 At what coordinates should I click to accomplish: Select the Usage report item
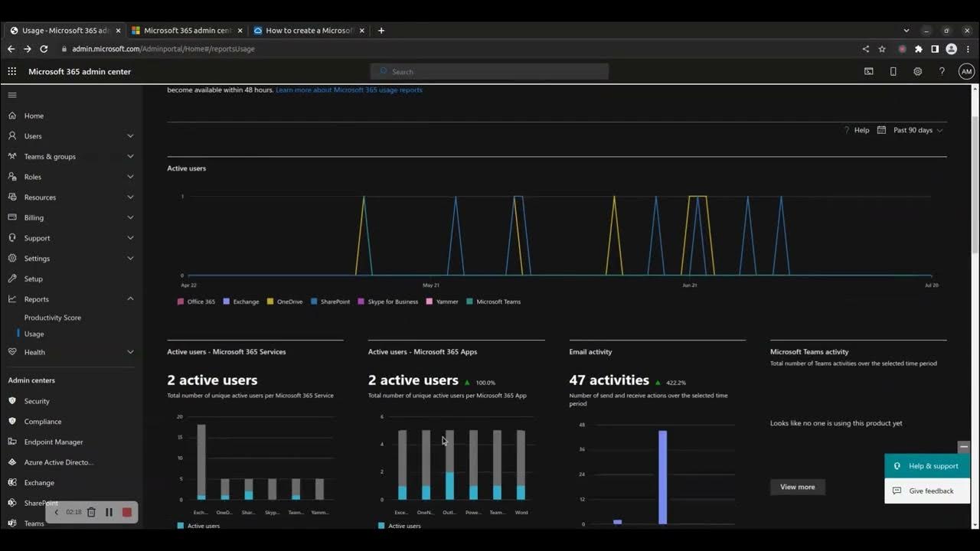coord(34,334)
